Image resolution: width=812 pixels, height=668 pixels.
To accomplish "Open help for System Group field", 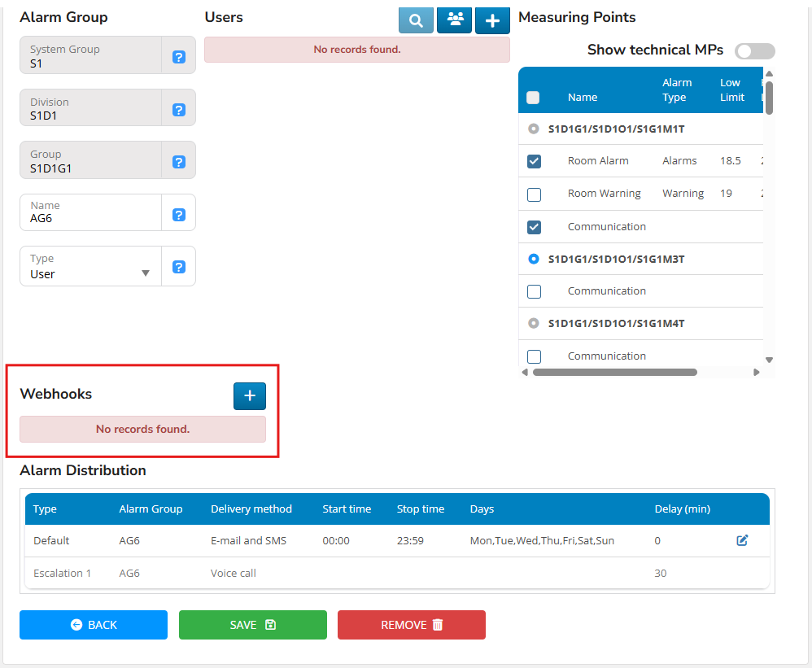I will pyautogui.click(x=179, y=57).
